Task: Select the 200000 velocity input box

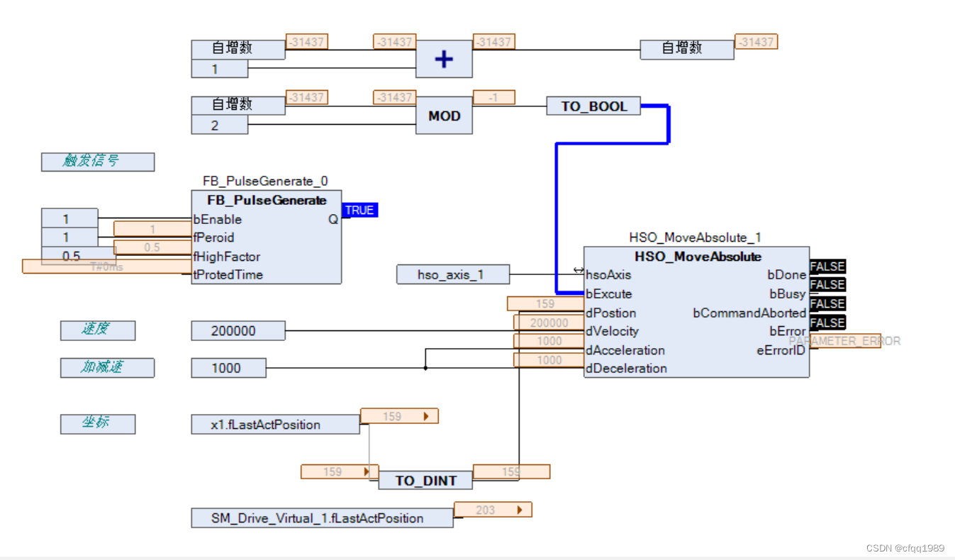Action: pyautogui.click(x=238, y=330)
